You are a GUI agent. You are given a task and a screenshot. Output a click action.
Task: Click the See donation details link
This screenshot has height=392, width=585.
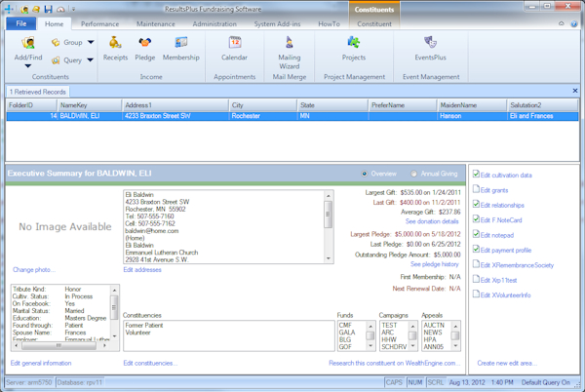[431, 221]
